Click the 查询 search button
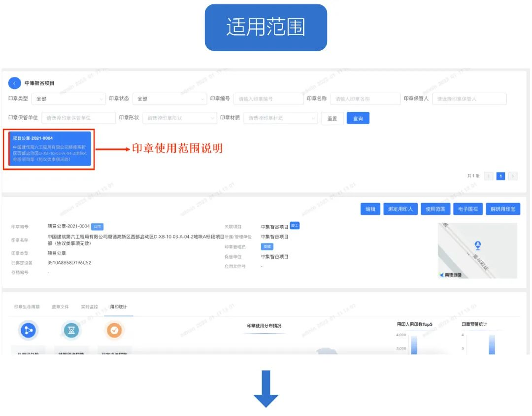This screenshot has height=416, width=532. coord(358,118)
